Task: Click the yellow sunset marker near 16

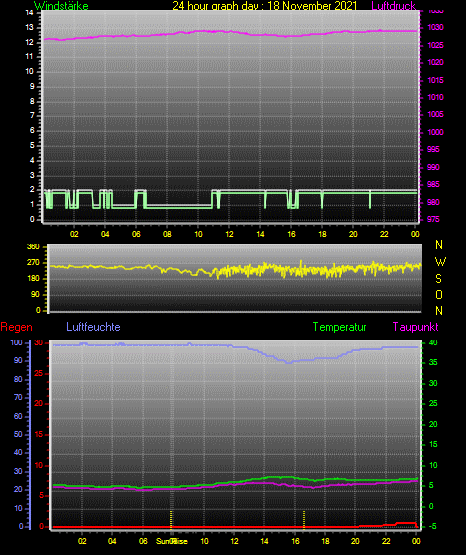Action: 304,520
